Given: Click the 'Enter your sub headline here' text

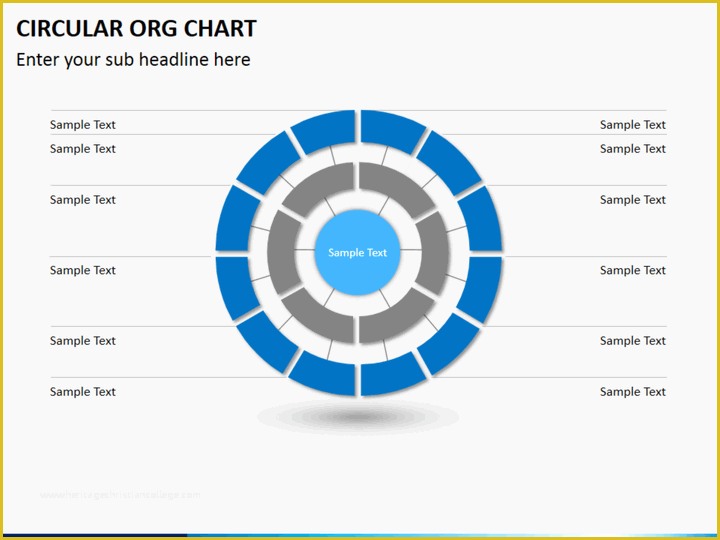Looking at the screenshot, I should coord(133,60).
